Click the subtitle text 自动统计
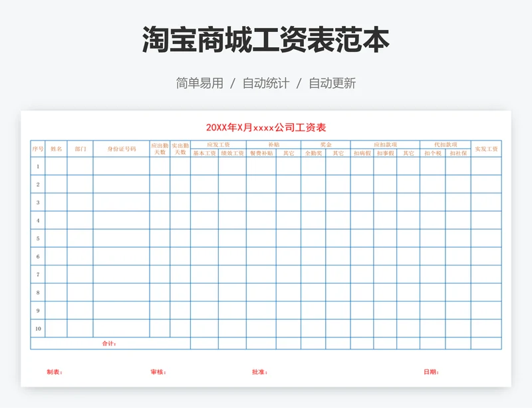The image size is (532, 408). tap(266, 83)
